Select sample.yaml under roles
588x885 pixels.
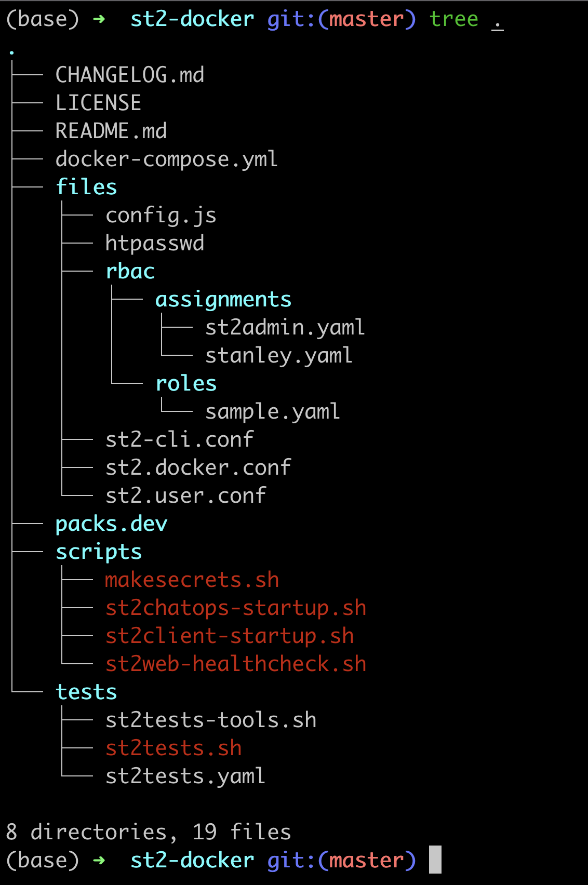click(x=273, y=412)
